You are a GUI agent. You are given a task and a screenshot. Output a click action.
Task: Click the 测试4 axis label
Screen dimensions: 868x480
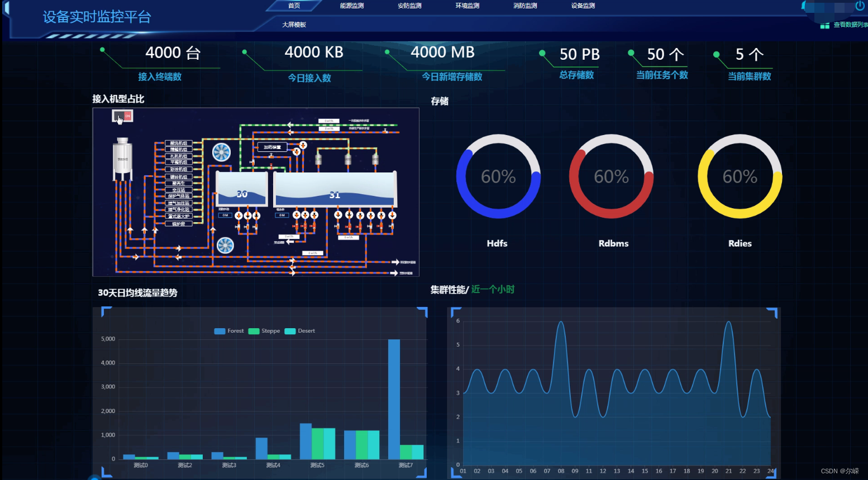click(273, 465)
